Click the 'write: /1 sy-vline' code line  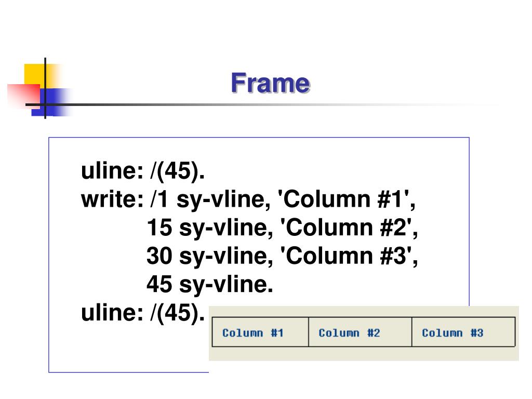[248, 199]
